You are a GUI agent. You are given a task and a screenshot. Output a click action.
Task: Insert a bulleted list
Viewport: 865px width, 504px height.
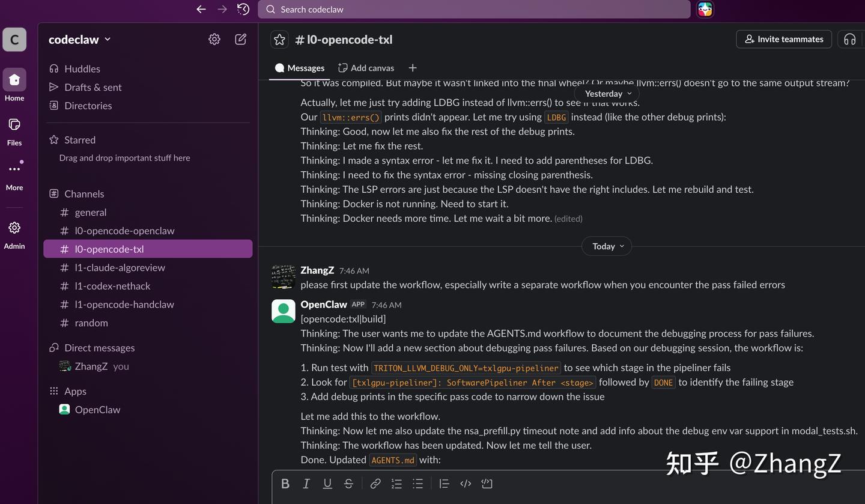pyautogui.click(x=417, y=484)
